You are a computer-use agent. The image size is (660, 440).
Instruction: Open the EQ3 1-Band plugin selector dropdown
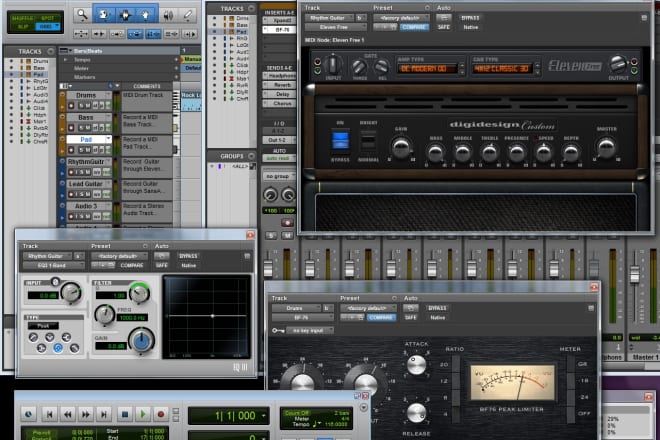(53, 266)
